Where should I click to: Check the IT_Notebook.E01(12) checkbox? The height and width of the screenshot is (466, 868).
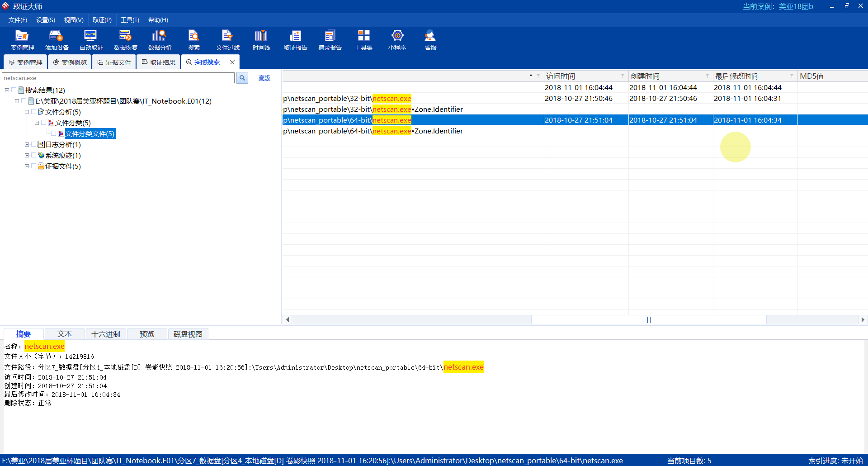coord(24,101)
